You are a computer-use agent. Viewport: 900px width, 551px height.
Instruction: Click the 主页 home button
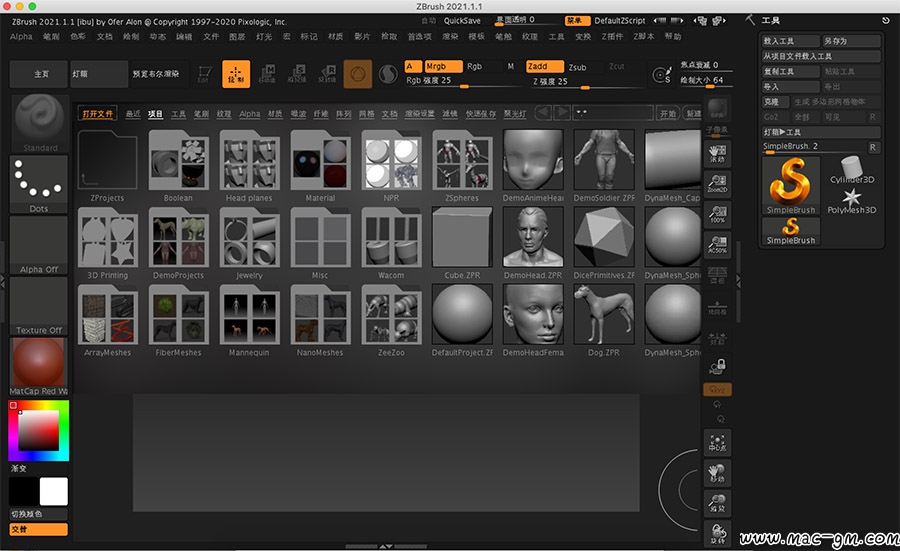click(x=39, y=74)
